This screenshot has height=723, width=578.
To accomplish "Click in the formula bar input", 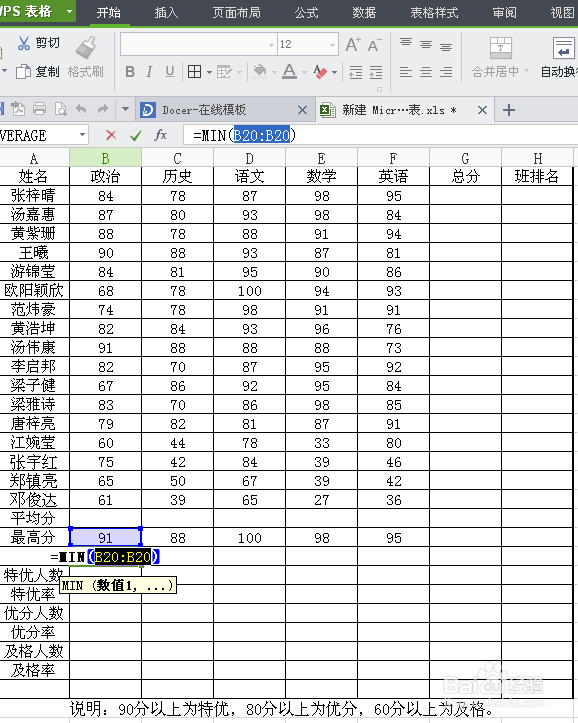I will tap(381, 135).
